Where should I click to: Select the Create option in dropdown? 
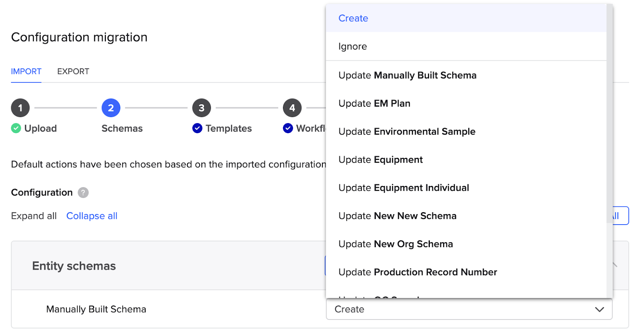(353, 19)
